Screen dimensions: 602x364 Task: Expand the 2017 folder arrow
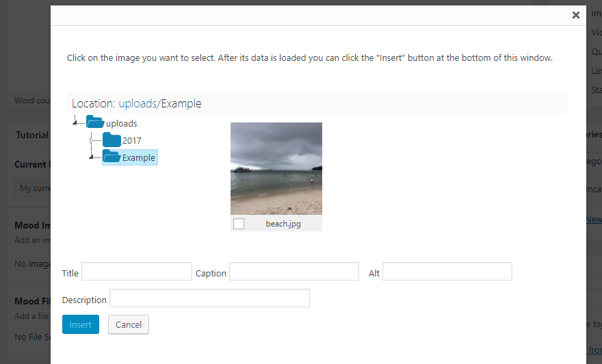pyautogui.click(x=91, y=140)
